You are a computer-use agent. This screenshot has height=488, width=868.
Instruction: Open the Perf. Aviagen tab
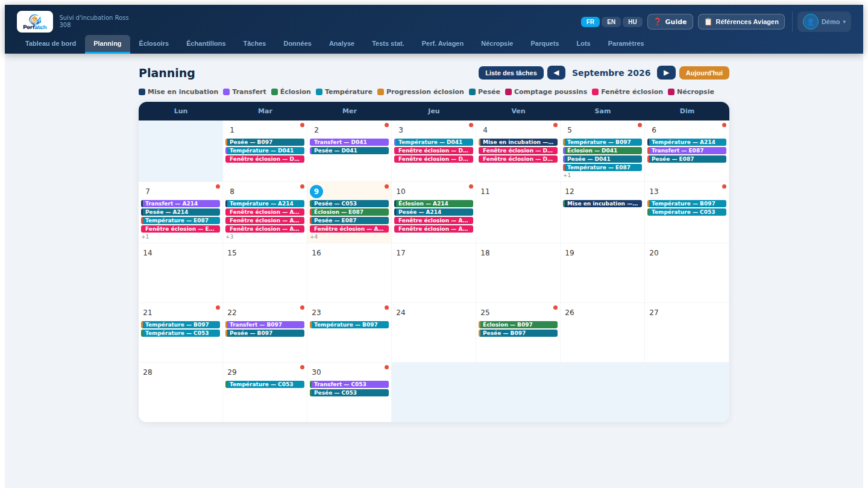coord(442,43)
